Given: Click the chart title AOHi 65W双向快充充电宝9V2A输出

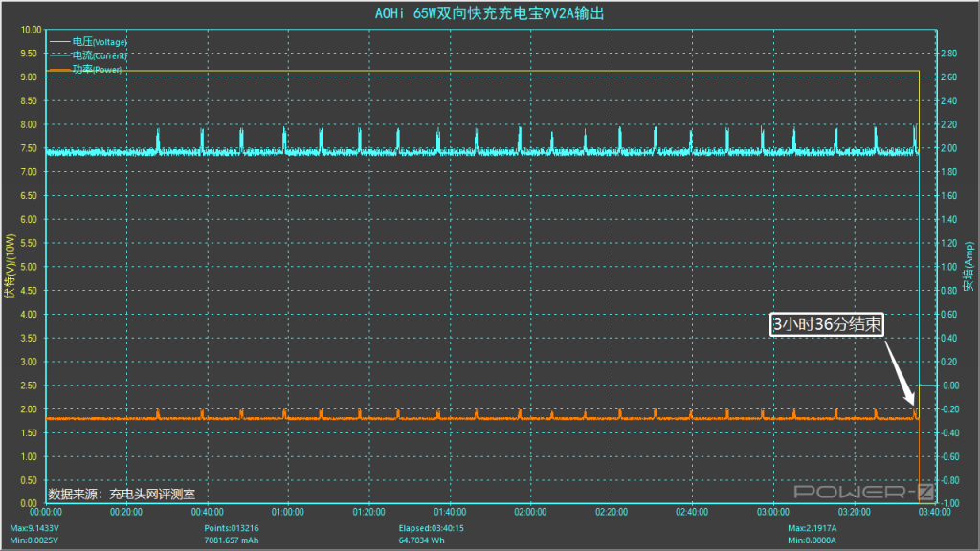Looking at the screenshot, I should tap(489, 13).
